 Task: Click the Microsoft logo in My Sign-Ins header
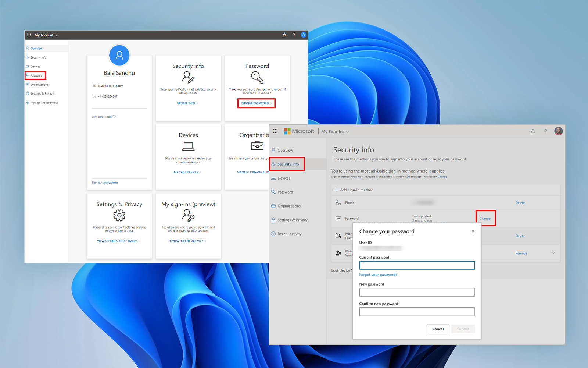pos(299,131)
